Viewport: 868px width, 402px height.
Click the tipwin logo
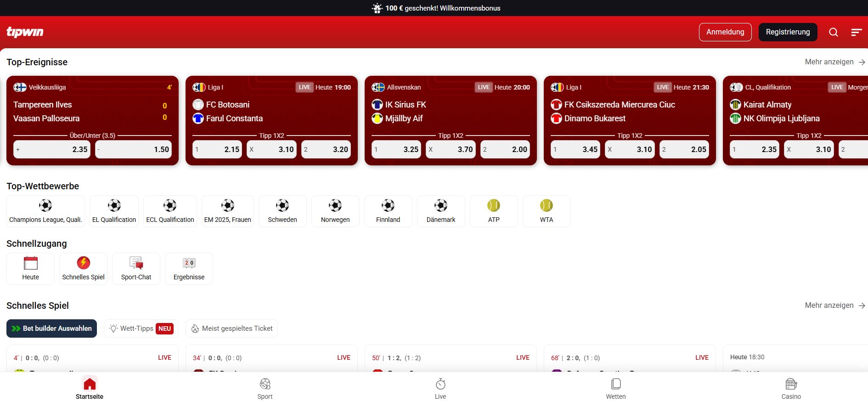25,32
